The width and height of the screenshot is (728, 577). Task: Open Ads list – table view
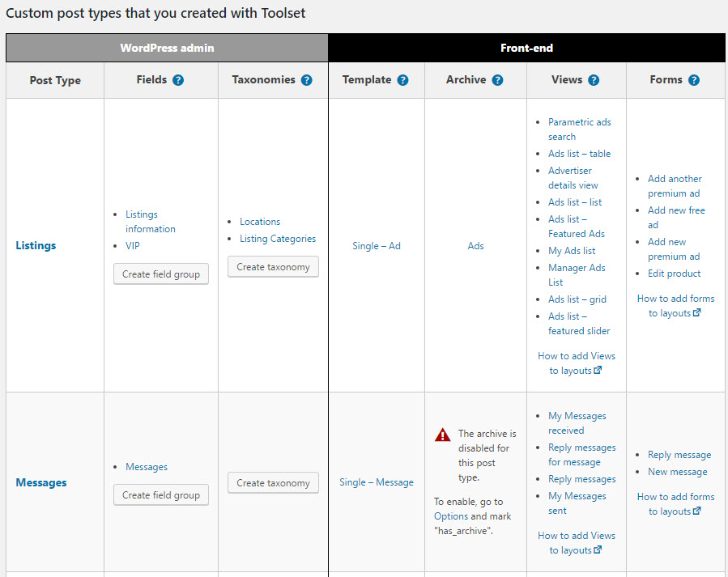(x=579, y=154)
